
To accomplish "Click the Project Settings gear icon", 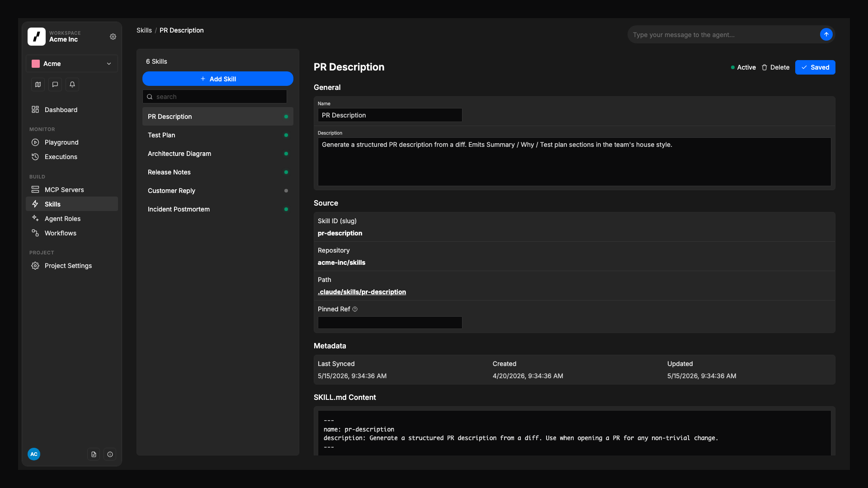I will 35,266.
